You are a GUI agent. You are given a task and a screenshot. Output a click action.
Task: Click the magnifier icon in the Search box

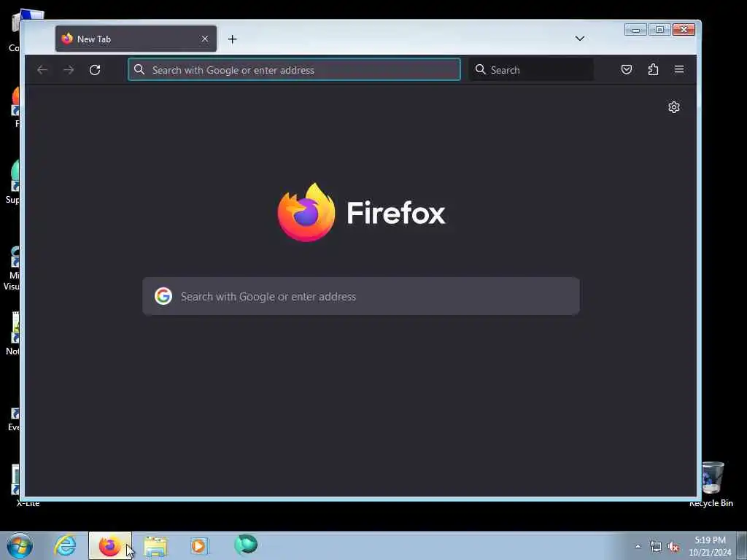[480, 69]
